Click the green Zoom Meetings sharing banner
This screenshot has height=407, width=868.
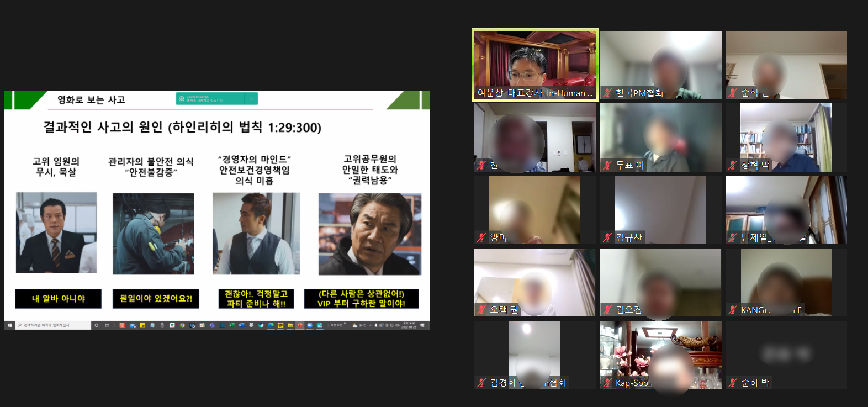[x=217, y=99]
